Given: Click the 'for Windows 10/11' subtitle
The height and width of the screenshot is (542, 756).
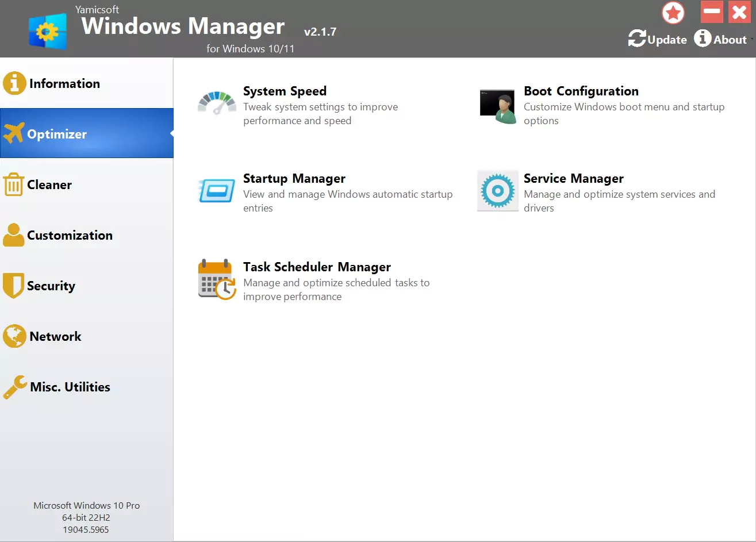Looking at the screenshot, I should (x=251, y=49).
